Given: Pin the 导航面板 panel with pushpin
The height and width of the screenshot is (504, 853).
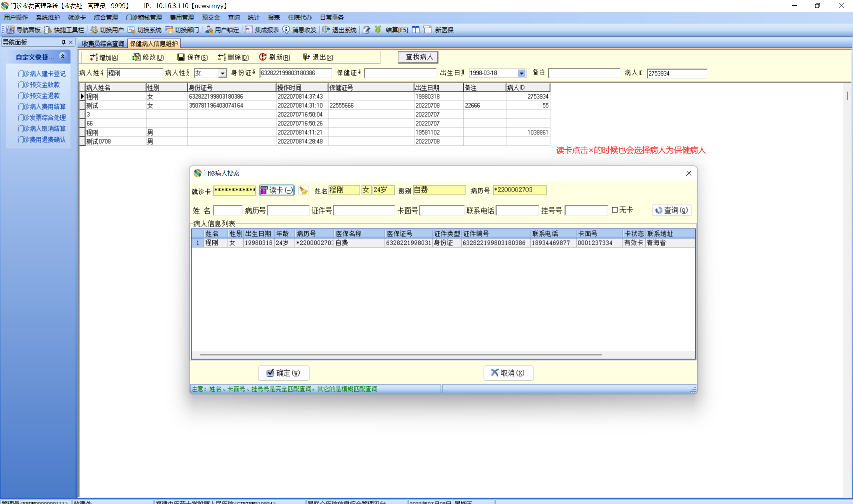Looking at the screenshot, I should [63, 42].
